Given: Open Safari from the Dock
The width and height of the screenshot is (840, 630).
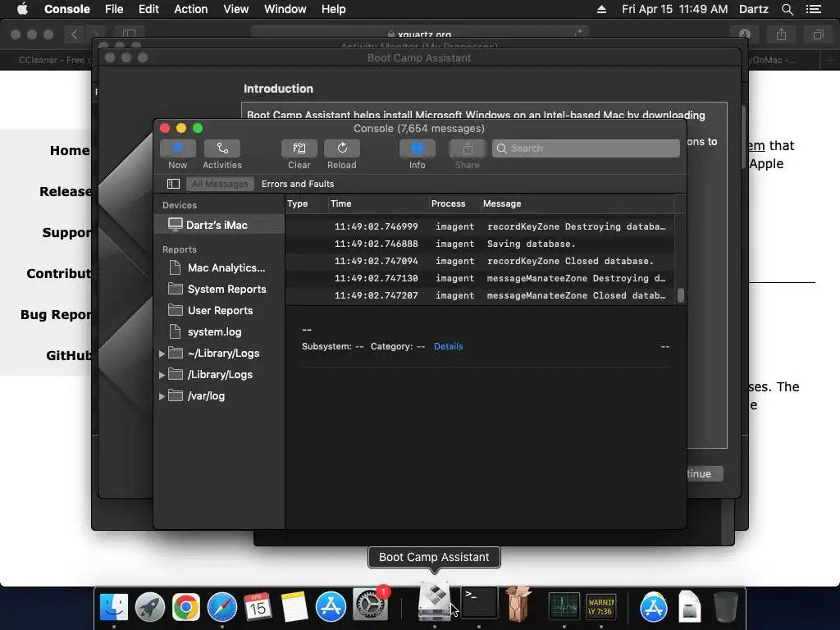Looking at the screenshot, I should click(222, 607).
